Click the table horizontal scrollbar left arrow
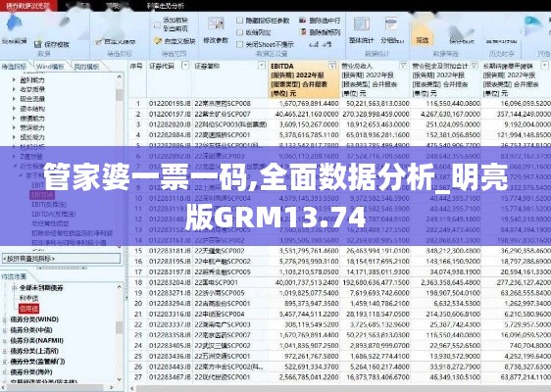The image size is (551, 392). point(132,388)
